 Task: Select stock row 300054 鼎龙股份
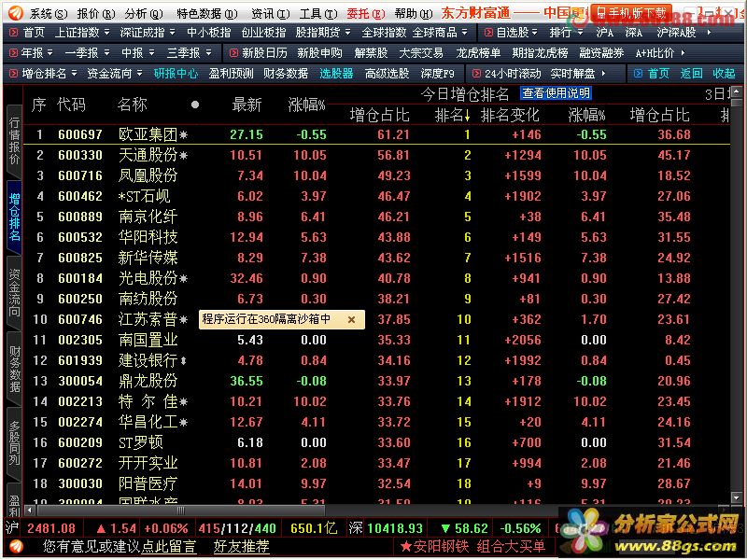pos(376,381)
